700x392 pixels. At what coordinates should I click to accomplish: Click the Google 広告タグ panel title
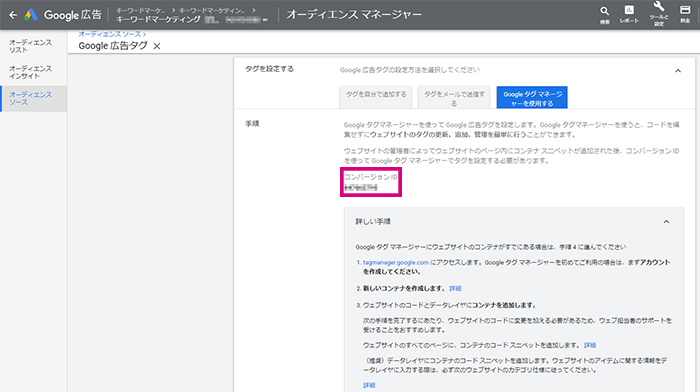coord(113,46)
